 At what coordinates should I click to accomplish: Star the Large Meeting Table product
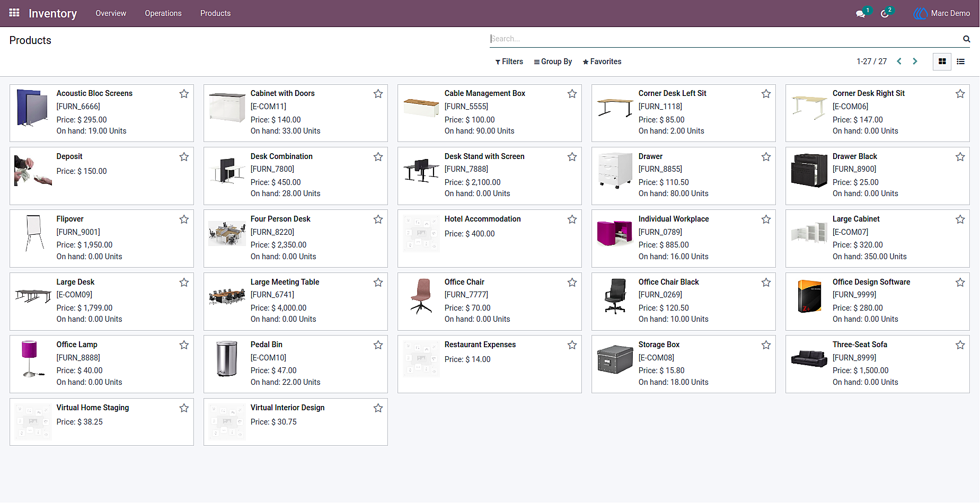pyautogui.click(x=378, y=283)
